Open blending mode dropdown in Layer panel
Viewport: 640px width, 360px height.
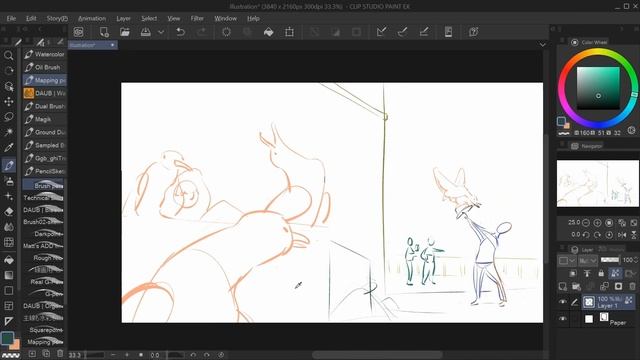tap(588, 260)
